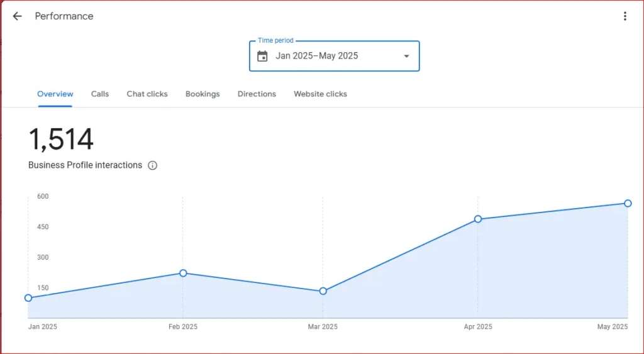644x354 pixels.
Task: Click the calendar icon in Time period
Action: pyautogui.click(x=262, y=56)
